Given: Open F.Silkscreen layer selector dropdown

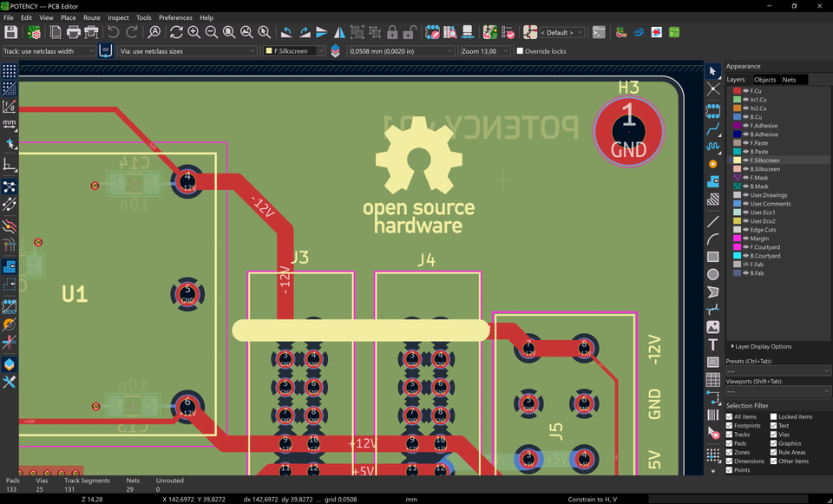Looking at the screenshot, I should tap(294, 51).
